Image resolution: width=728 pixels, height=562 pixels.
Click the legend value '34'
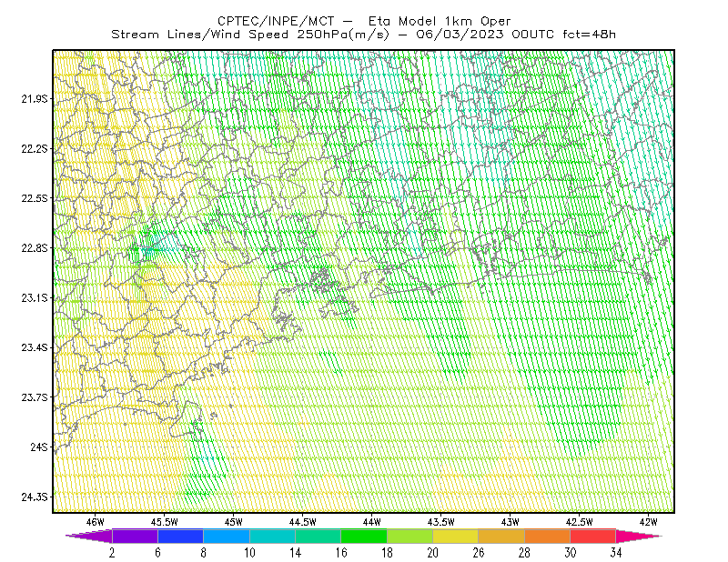tap(616, 553)
